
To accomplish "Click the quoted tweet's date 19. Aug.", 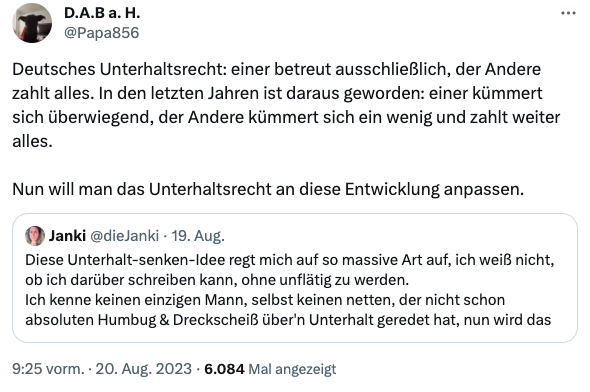I will [198, 236].
